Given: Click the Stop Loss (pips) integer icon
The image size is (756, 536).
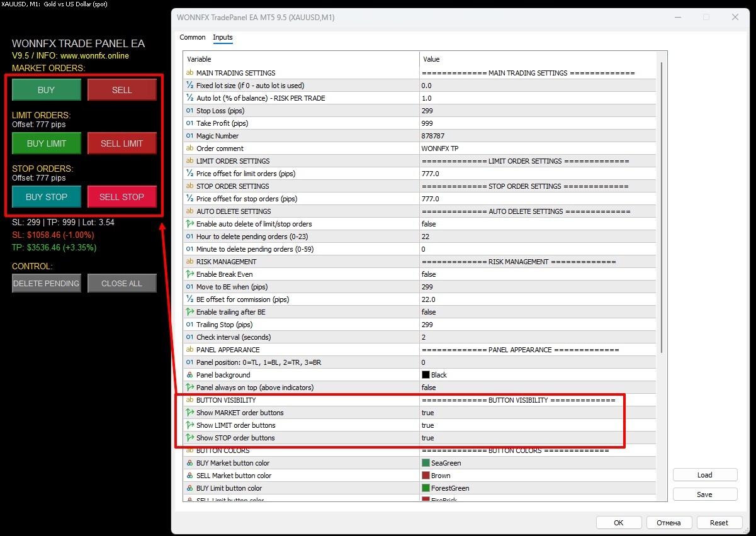Looking at the screenshot, I should point(189,111).
